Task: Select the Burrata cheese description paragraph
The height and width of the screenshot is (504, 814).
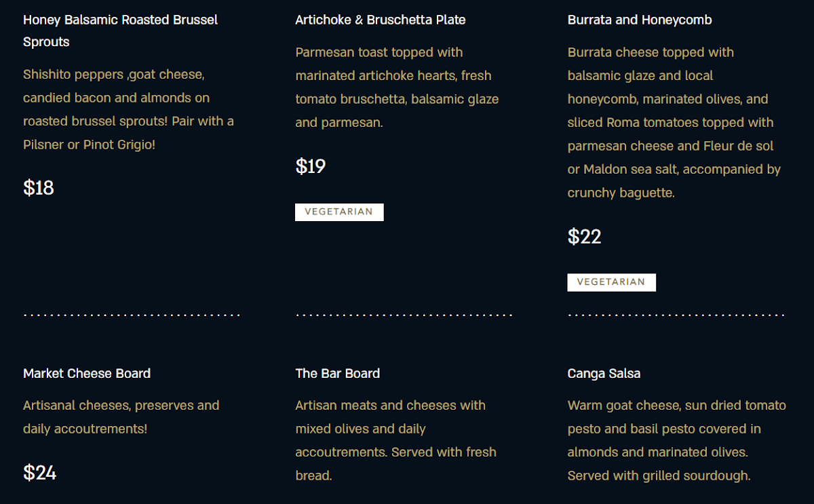Action: click(674, 123)
